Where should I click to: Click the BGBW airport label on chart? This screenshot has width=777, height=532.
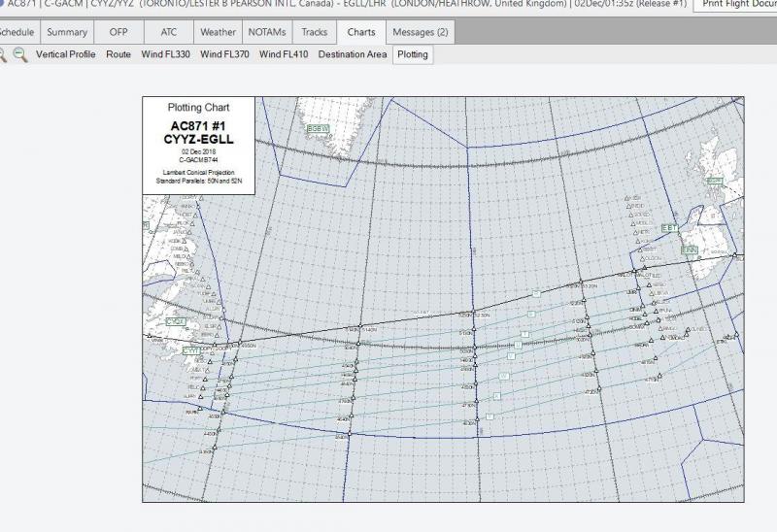tap(319, 128)
